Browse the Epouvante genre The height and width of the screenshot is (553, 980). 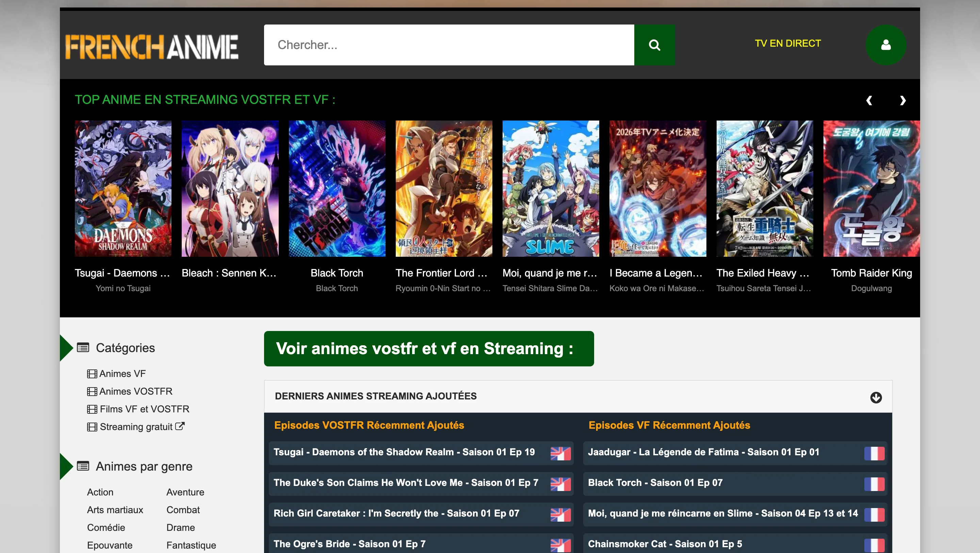click(x=110, y=545)
